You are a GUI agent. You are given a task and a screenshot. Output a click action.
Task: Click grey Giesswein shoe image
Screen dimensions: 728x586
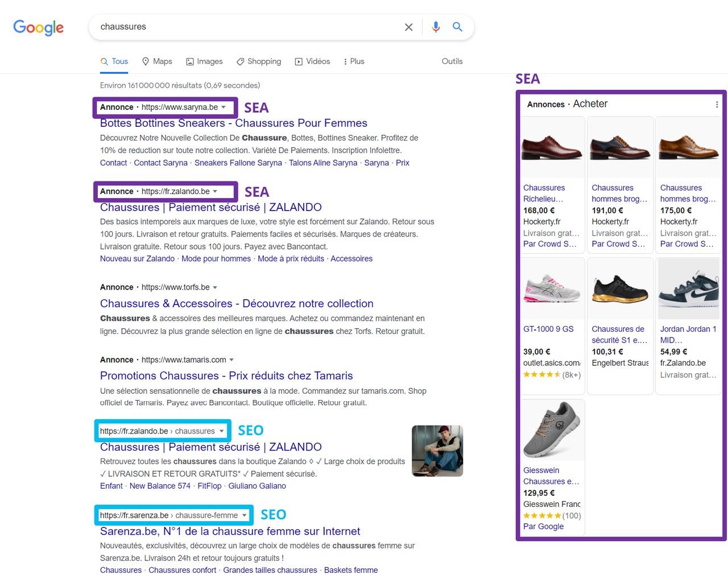point(552,430)
